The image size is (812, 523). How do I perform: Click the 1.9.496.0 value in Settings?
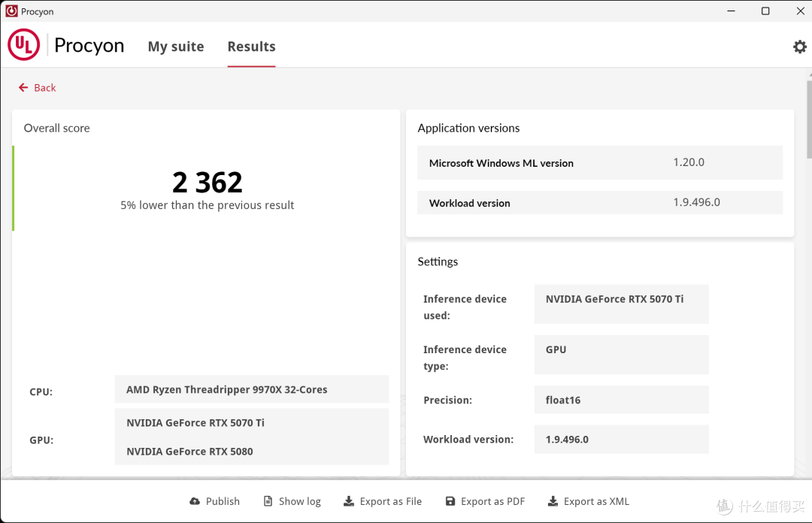click(622, 439)
